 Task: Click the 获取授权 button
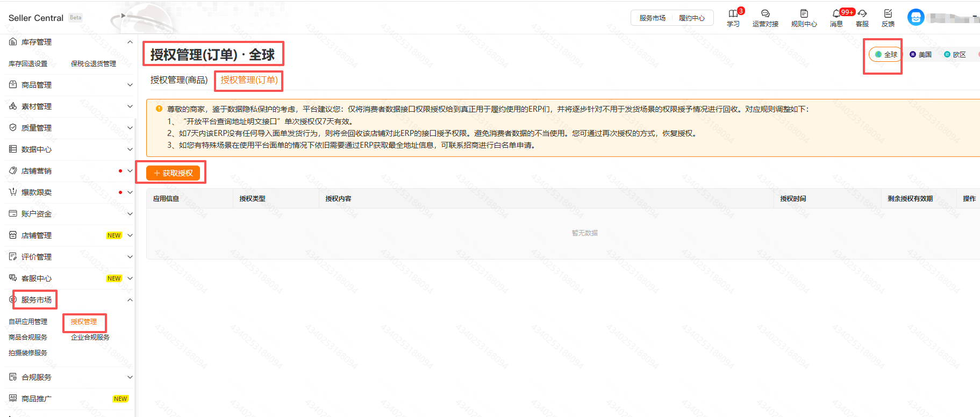[x=173, y=173]
